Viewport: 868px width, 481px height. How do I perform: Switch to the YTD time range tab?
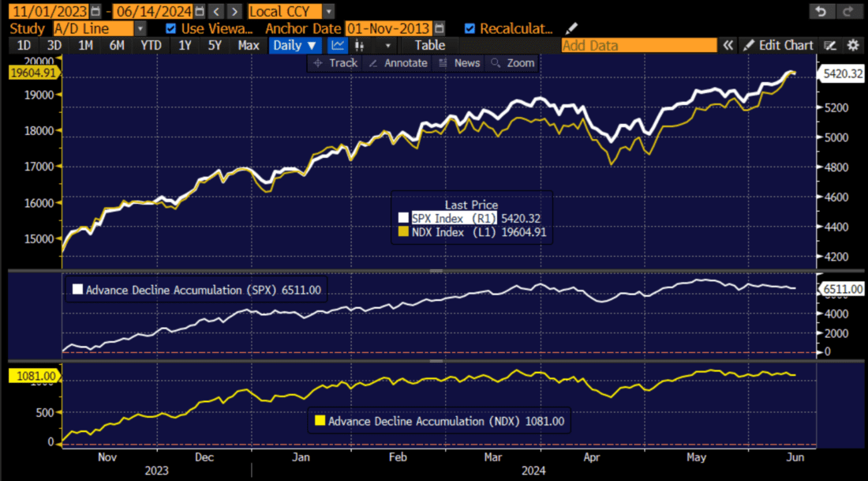pyautogui.click(x=151, y=45)
